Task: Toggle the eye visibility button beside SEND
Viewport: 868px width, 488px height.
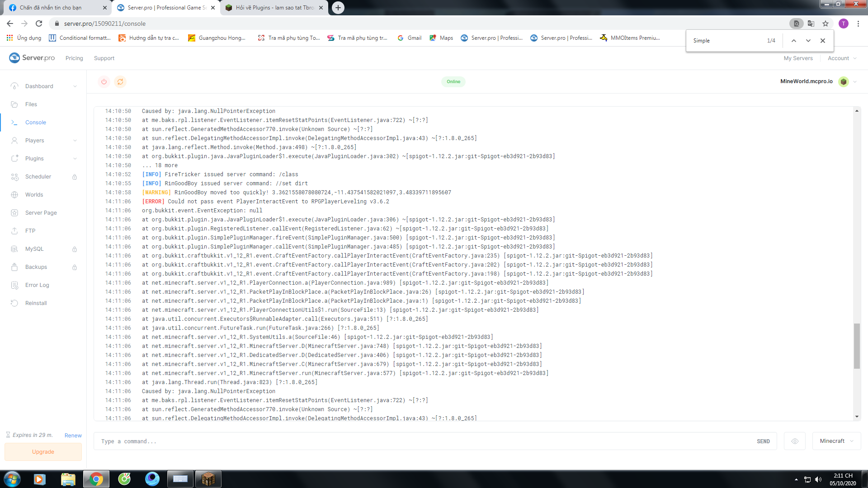Action: coord(795,441)
